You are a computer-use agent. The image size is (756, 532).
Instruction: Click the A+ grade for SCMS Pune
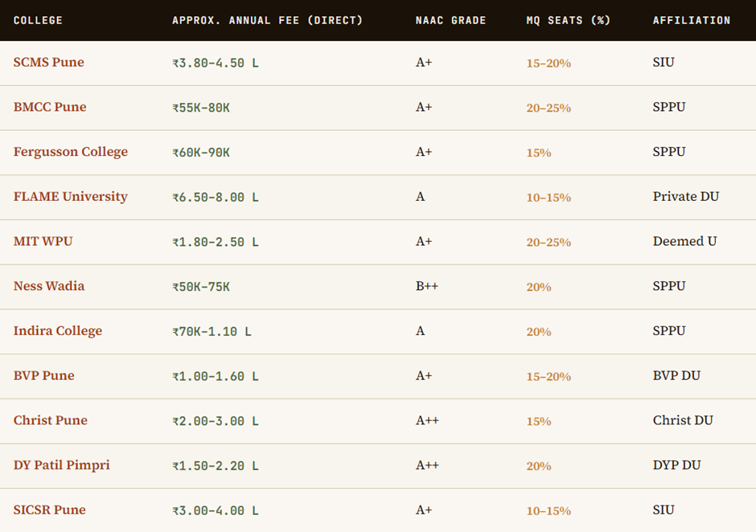(x=424, y=62)
